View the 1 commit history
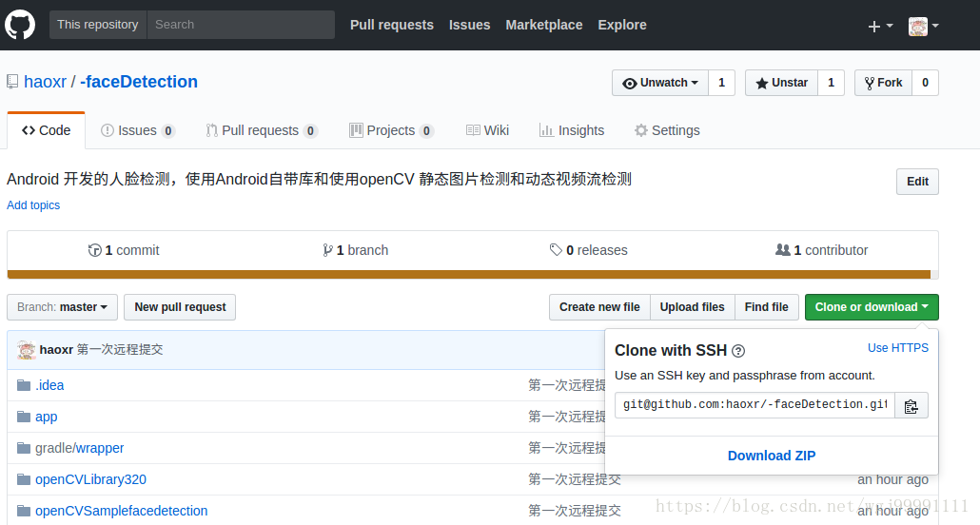Screen dimensions: 980x525 tap(124, 250)
